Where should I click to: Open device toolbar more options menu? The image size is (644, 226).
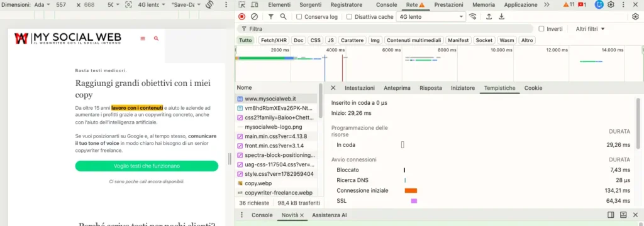[226, 5]
